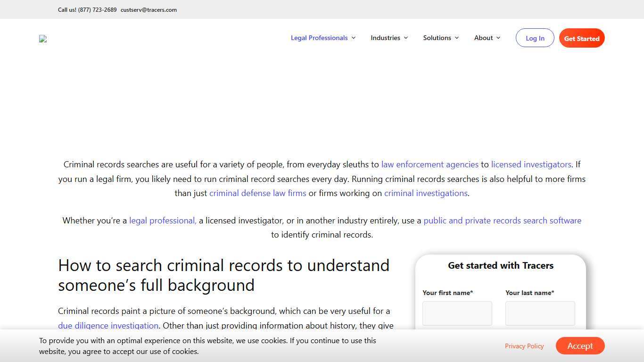Viewport: 644px width, 362px height.
Task: Click the Tracers logo image
Action: [42, 38]
